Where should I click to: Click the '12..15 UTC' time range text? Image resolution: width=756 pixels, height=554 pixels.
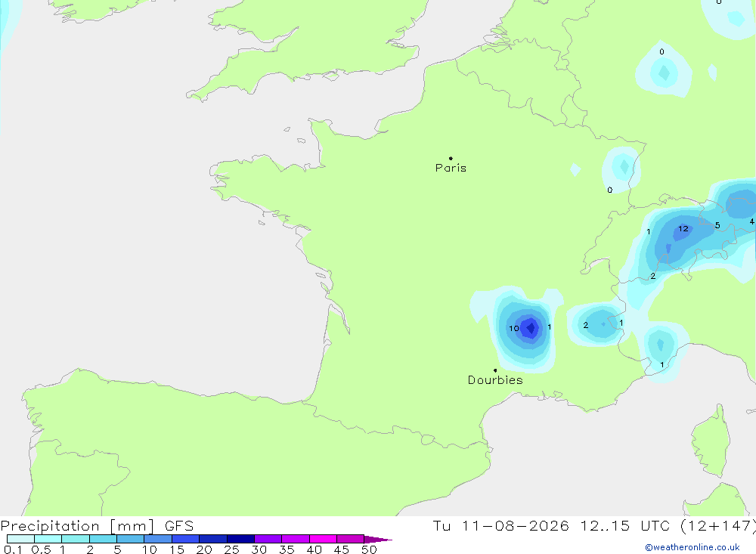[625, 526]
